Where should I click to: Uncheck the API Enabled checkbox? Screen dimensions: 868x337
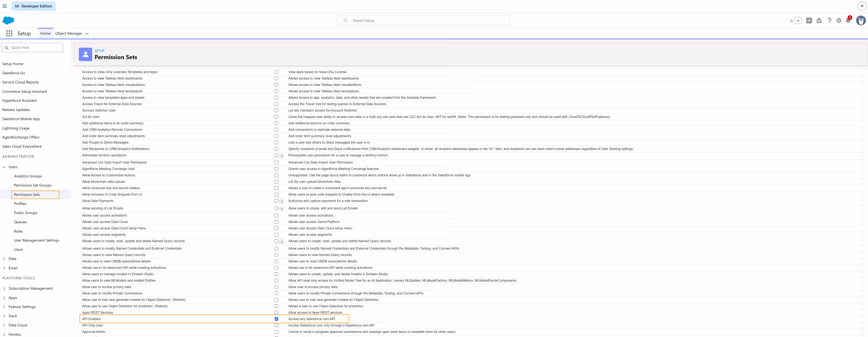tap(276, 319)
